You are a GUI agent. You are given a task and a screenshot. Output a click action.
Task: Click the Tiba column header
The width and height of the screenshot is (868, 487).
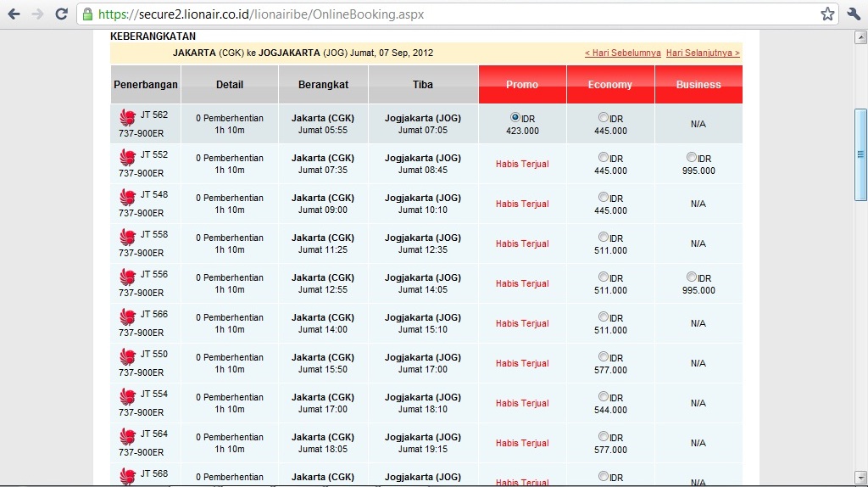point(423,84)
